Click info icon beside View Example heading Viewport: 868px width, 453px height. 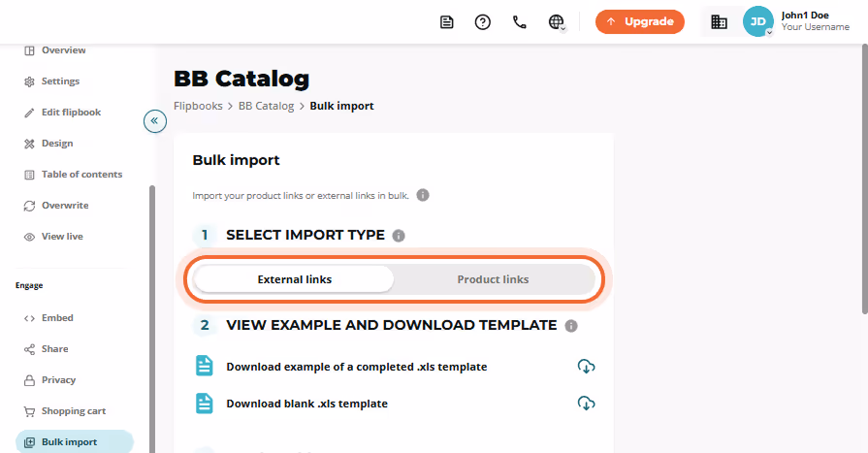pos(571,326)
